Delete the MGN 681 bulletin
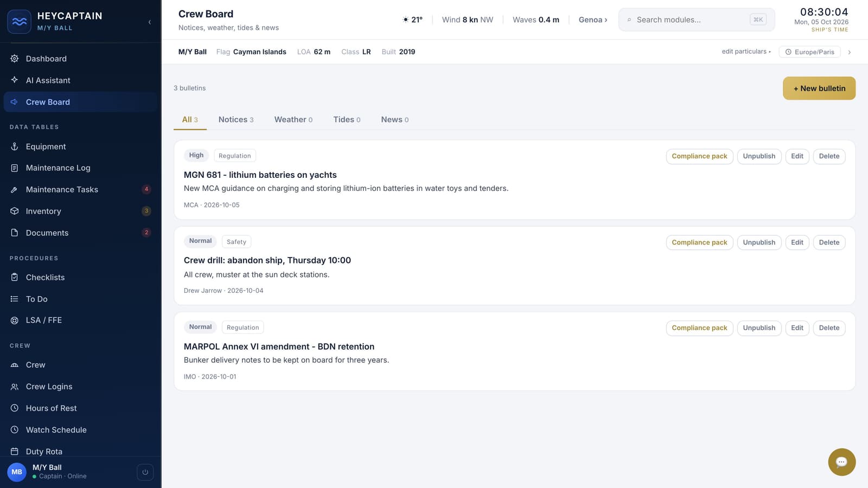This screenshot has width=868, height=488. (x=829, y=156)
